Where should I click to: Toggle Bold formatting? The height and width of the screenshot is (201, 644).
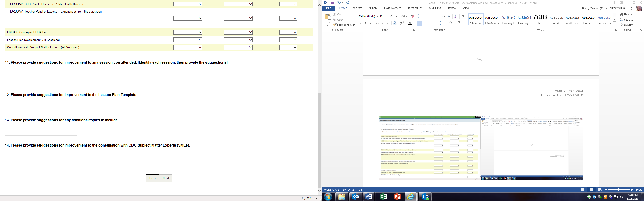360,23
